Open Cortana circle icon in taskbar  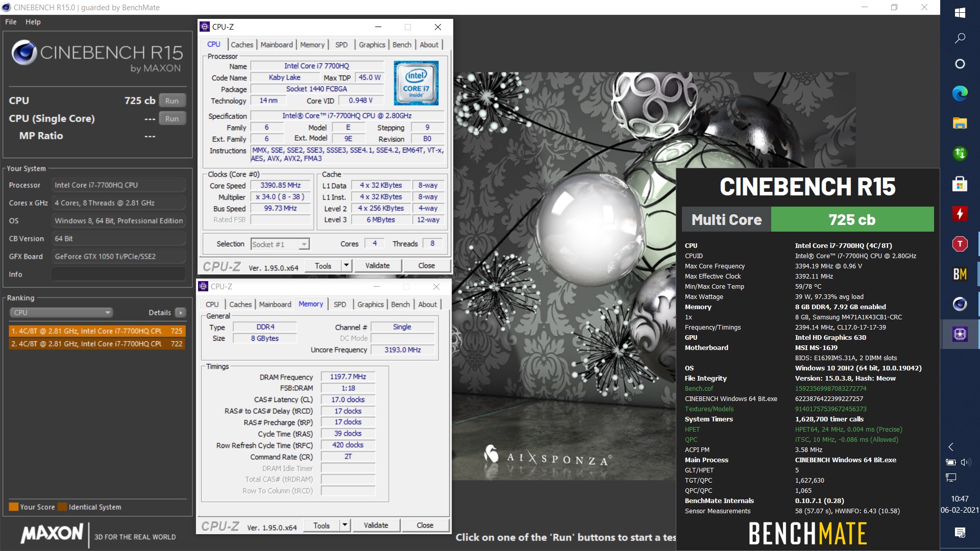(960, 64)
